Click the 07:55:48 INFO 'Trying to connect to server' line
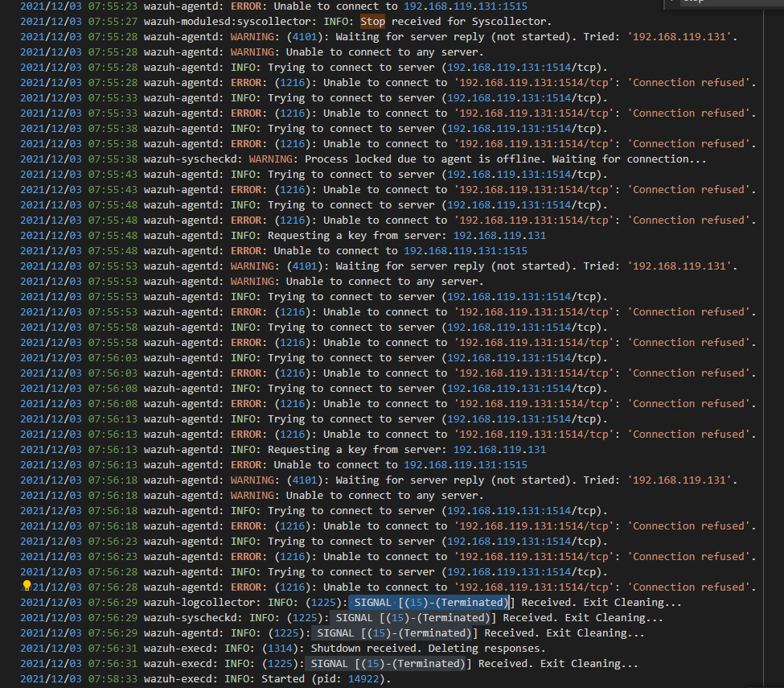Viewport: 784px width, 688px height. [x=314, y=205]
